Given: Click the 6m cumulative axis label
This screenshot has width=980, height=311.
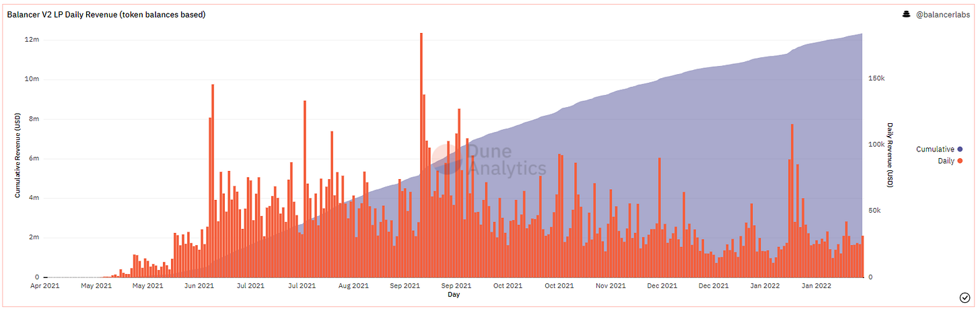Looking at the screenshot, I should click(35, 159).
